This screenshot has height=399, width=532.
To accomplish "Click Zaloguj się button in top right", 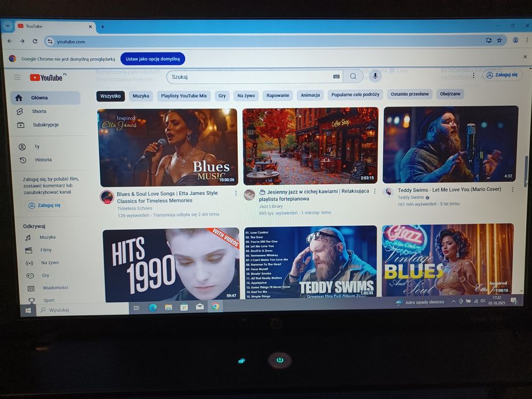I will pyautogui.click(x=502, y=75).
